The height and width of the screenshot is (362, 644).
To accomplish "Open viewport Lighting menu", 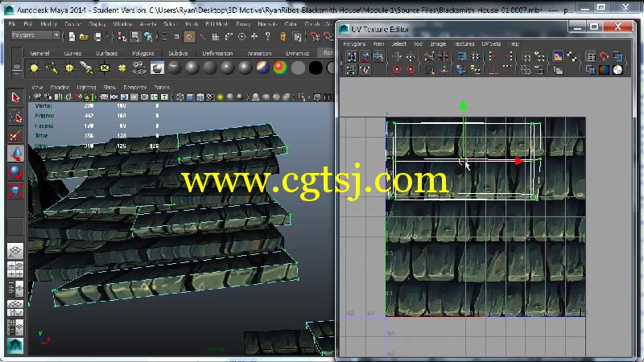I will [x=86, y=88].
